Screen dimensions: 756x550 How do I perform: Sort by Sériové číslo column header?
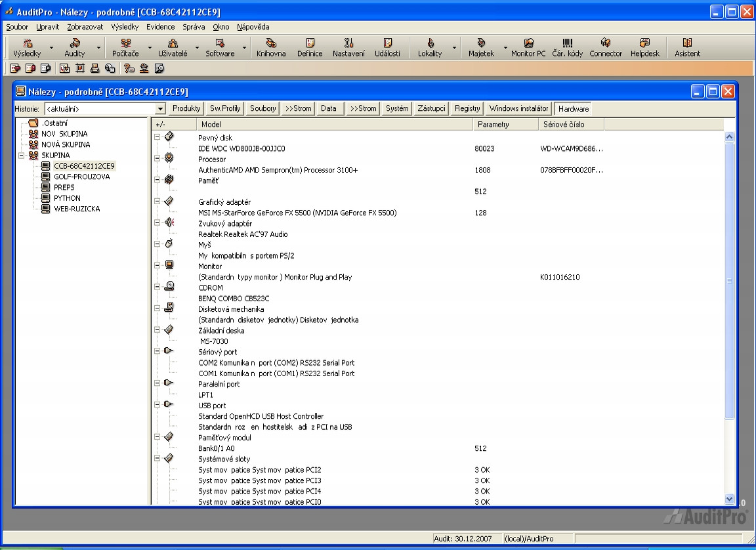point(572,124)
